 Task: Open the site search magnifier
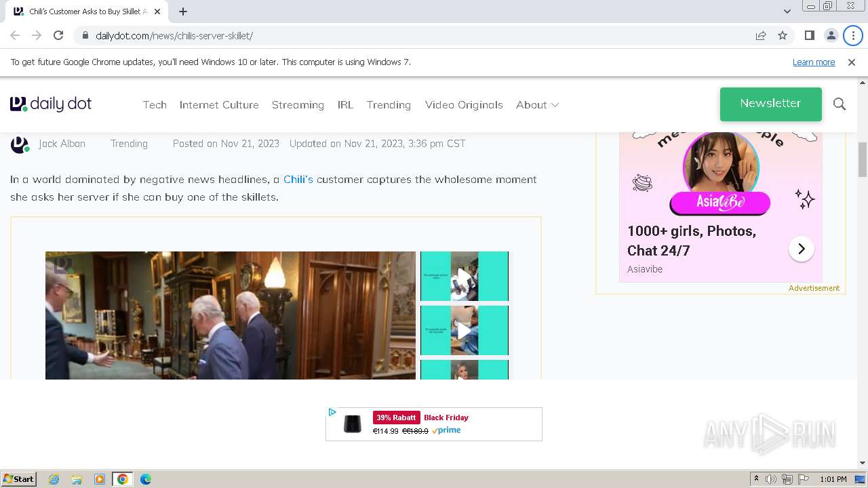840,104
